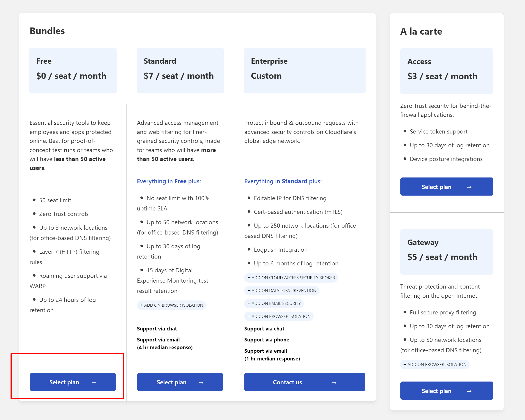Click Select plan for Free bundle
This screenshot has height=420, width=525.
pos(73,382)
